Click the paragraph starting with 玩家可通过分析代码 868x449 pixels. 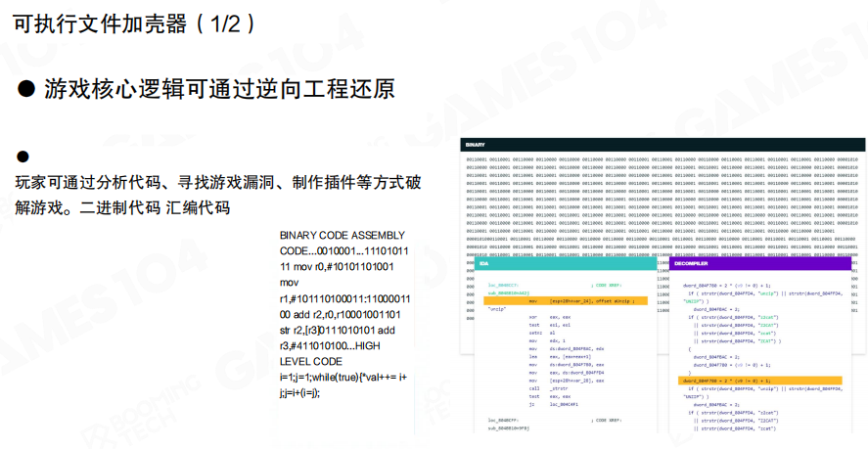click(x=217, y=195)
